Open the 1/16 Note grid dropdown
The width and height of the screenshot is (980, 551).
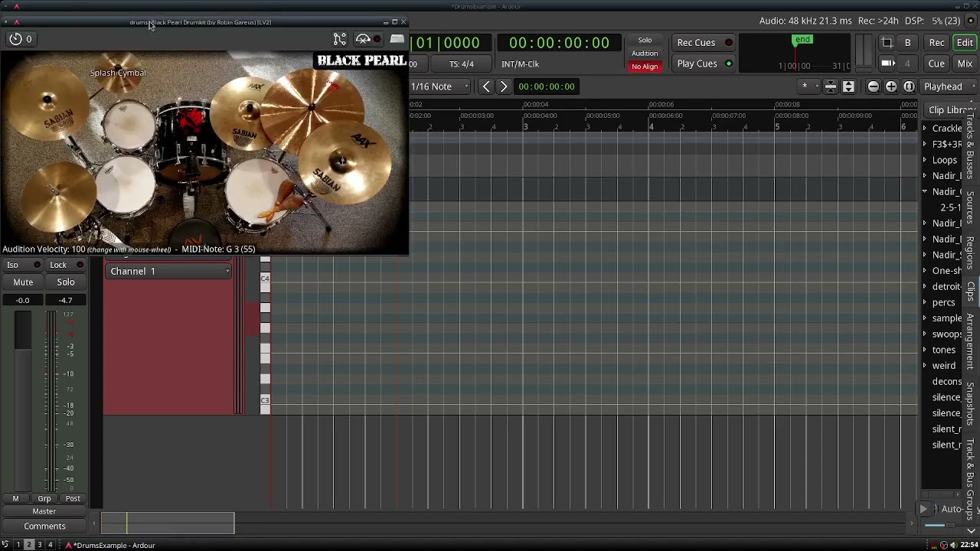440,86
